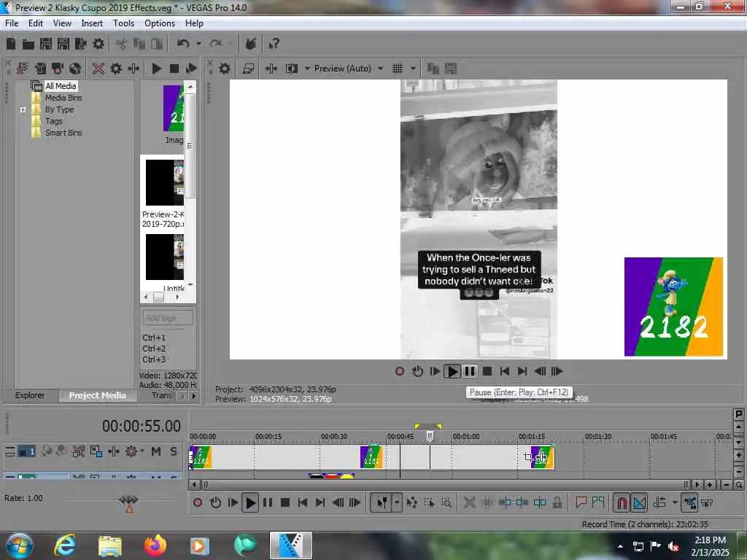Select the Zoom Edit Tool magnifier

point(446,502)
